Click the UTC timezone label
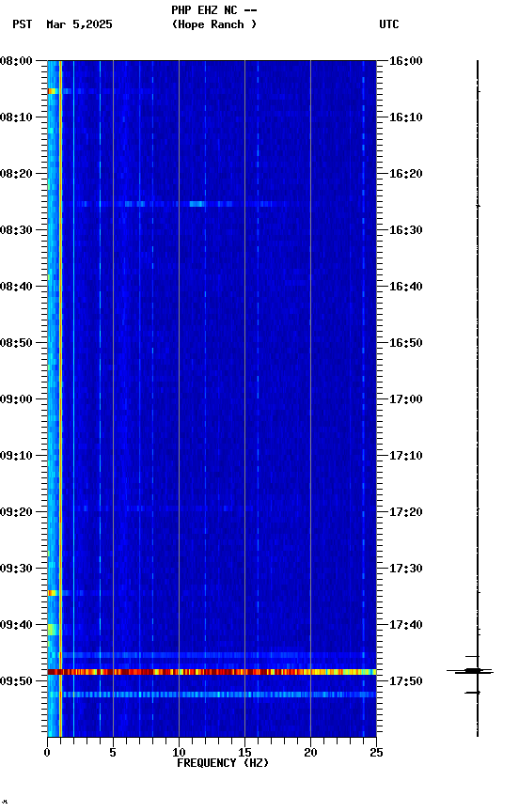 (389, 24)
